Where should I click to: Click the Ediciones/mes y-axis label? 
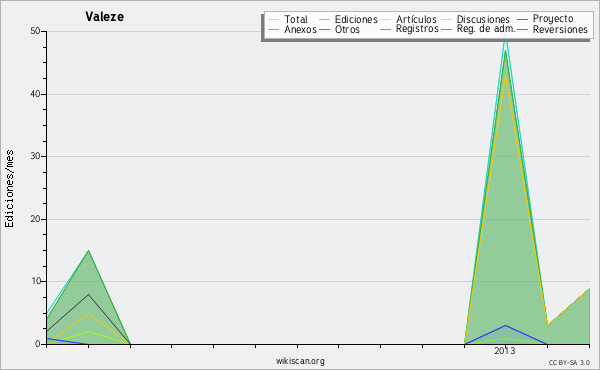[x=9, y=189]
